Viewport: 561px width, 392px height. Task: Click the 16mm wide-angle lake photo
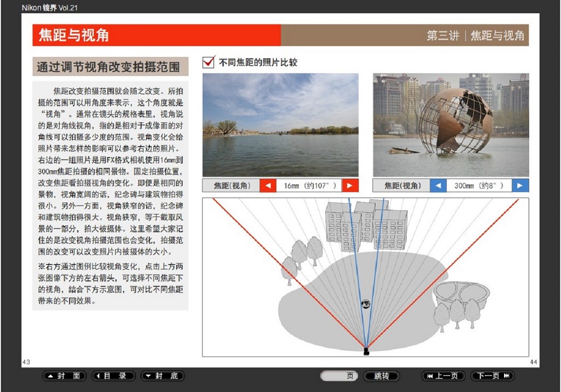(x=280, y=125)
